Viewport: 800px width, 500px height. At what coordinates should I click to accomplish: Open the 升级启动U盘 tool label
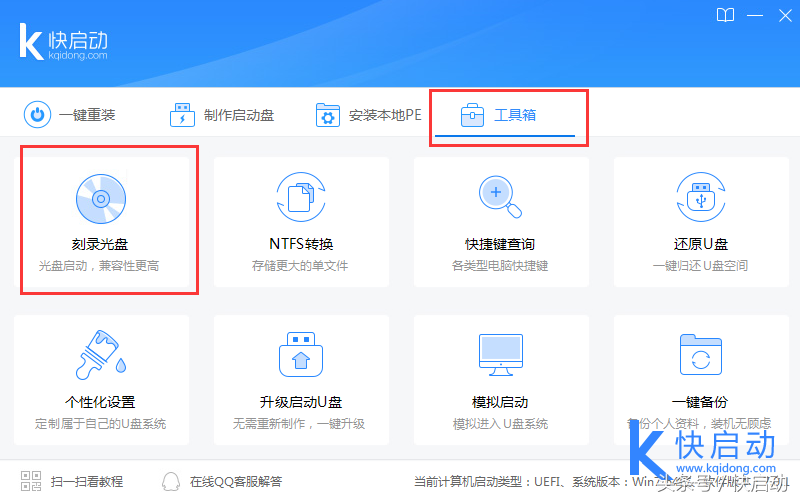point(301,403)
